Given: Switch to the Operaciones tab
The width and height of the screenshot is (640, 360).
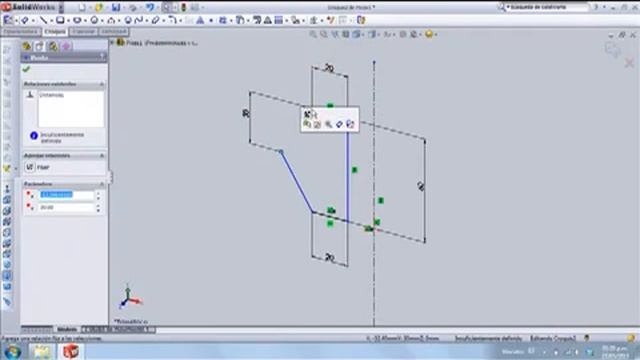Looking at the screenshot, I should click(x=20, y=32).
